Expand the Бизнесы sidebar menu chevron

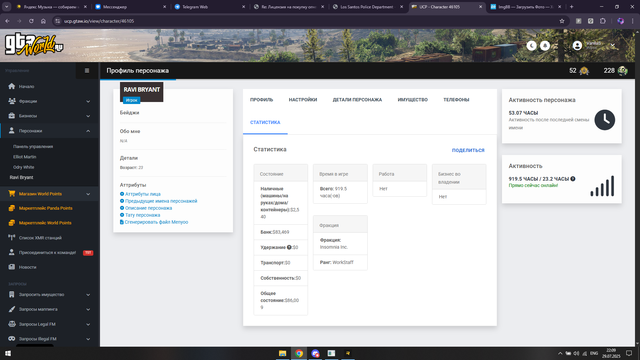click(88, 116)
